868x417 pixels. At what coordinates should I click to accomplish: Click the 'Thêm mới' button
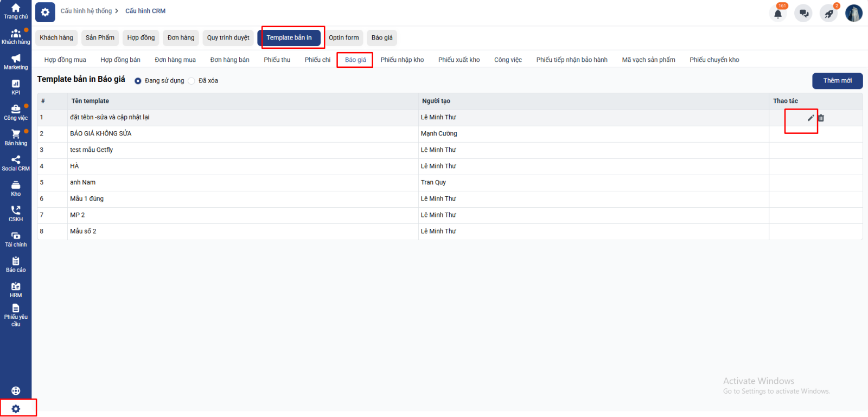pos(837,81)
